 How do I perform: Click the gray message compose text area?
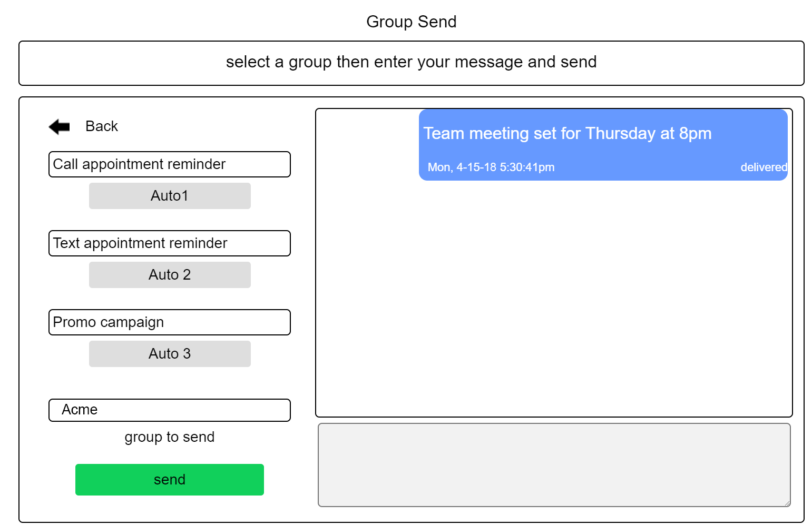click(553, 464)
